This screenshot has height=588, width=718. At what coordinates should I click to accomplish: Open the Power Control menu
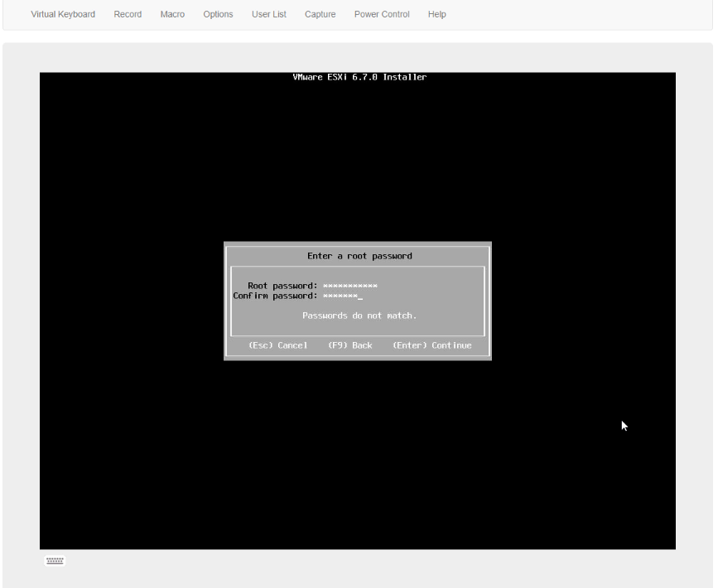tap(382, 14)
